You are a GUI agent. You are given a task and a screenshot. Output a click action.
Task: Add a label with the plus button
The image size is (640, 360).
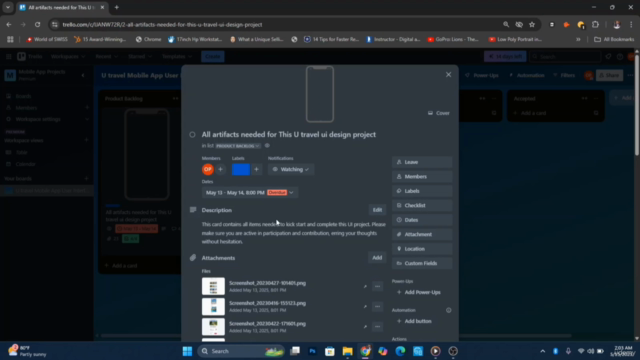[256, 169]
